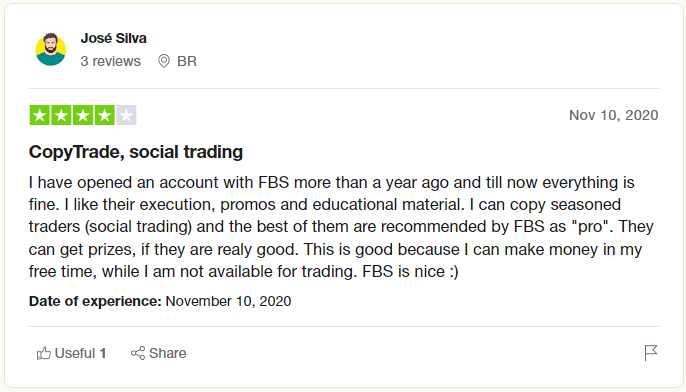Viewport: 686px width, 392px height.
Task: Share this review
Action: point(158,353)
